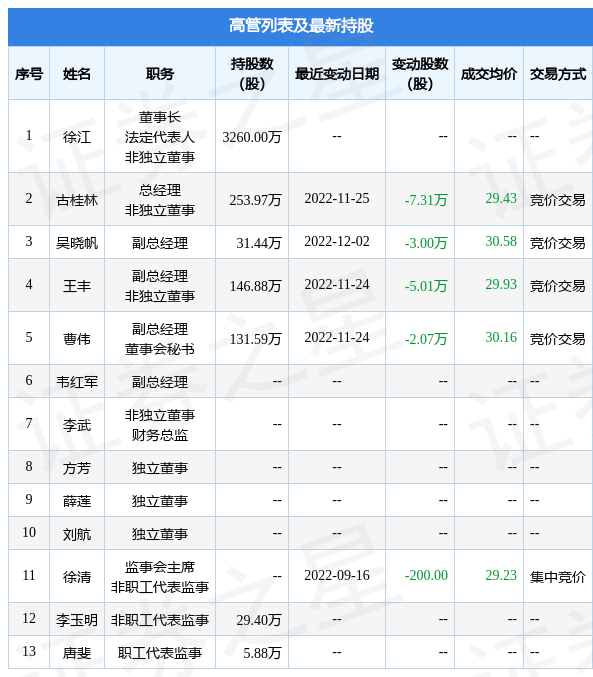Viewport: 593px width, 677px height.
Task: Select the 职务 column header
Action: [160, 73]
